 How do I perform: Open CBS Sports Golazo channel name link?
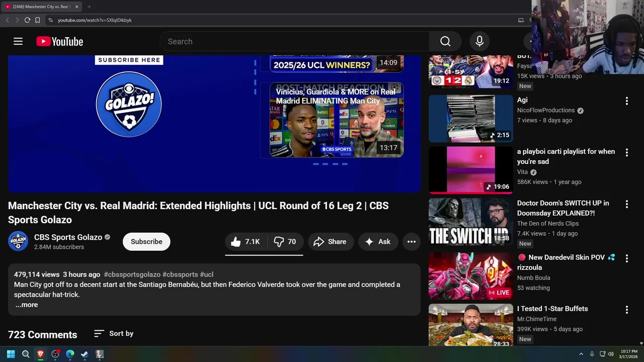pyautogui.click(x=68, y=237)
